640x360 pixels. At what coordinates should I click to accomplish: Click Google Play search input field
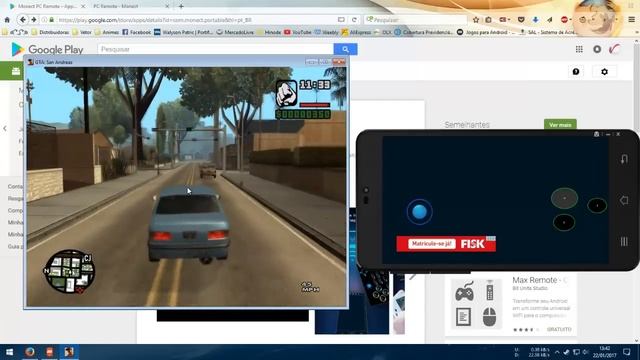[x=216, y=49]
